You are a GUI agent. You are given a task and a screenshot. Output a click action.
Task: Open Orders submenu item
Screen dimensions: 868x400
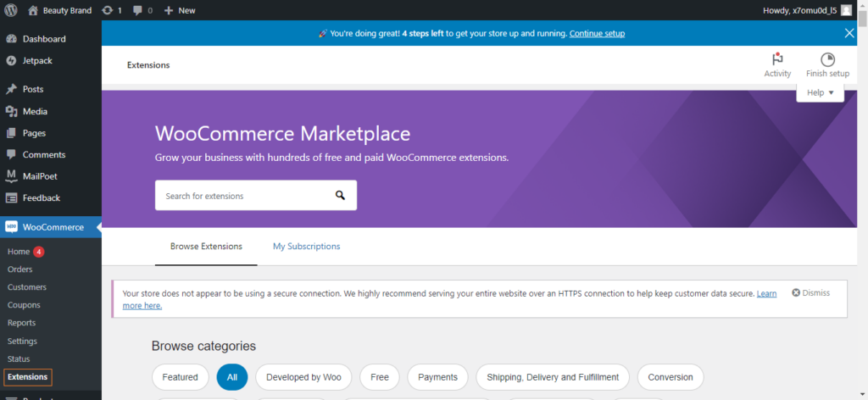point(20,269)
